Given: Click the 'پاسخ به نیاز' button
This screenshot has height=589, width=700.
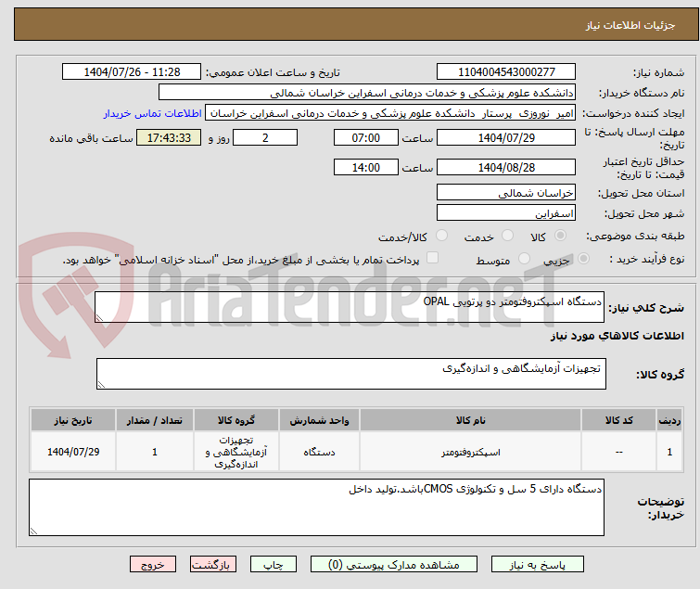Looking at the screenshot, I should click(538, 565).
